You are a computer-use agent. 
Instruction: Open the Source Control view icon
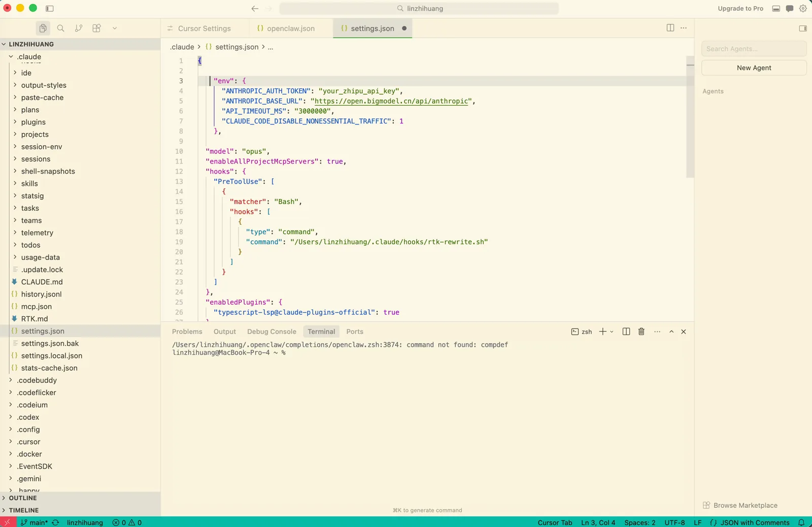tap(79, 28)
